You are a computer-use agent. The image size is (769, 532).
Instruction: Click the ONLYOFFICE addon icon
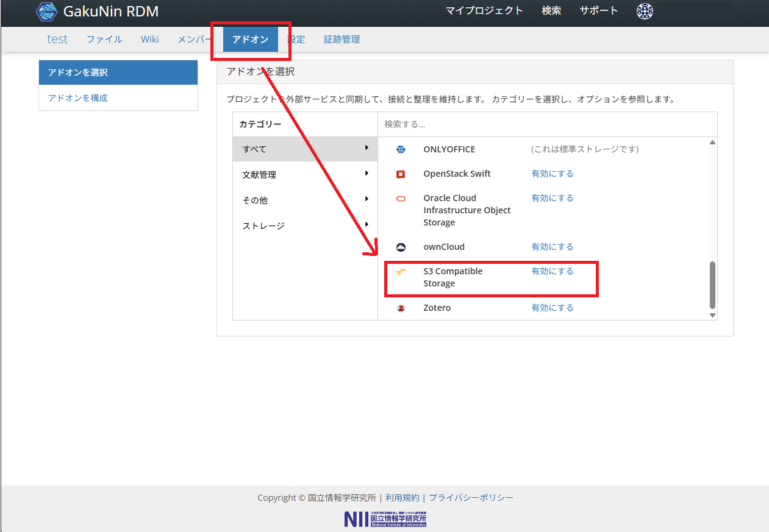[x=401, y=149]
